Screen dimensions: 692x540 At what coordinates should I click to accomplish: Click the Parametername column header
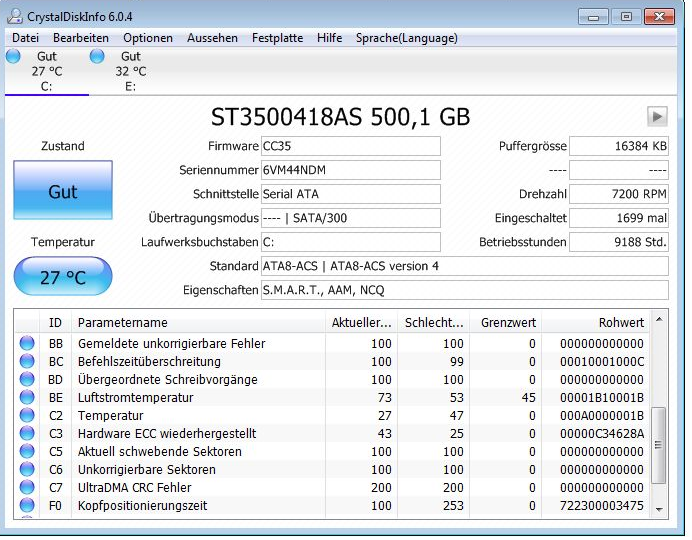point(198,322)
